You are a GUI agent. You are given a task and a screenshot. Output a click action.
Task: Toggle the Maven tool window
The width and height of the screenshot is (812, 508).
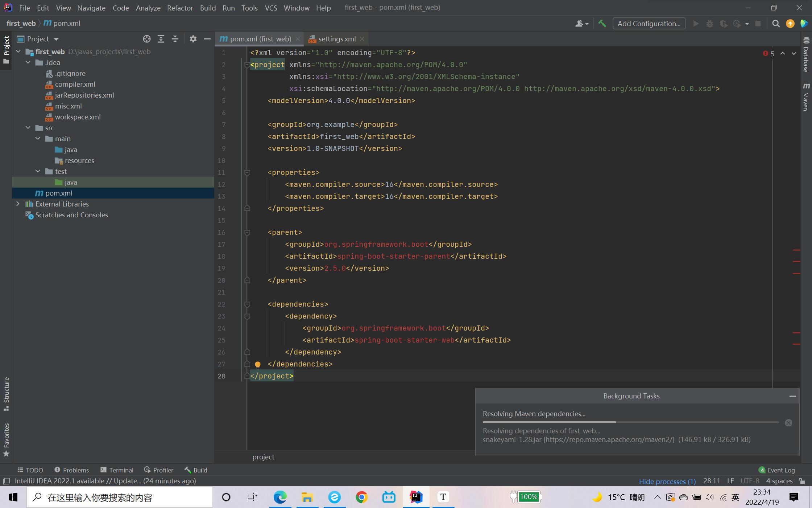click(806, 97)
